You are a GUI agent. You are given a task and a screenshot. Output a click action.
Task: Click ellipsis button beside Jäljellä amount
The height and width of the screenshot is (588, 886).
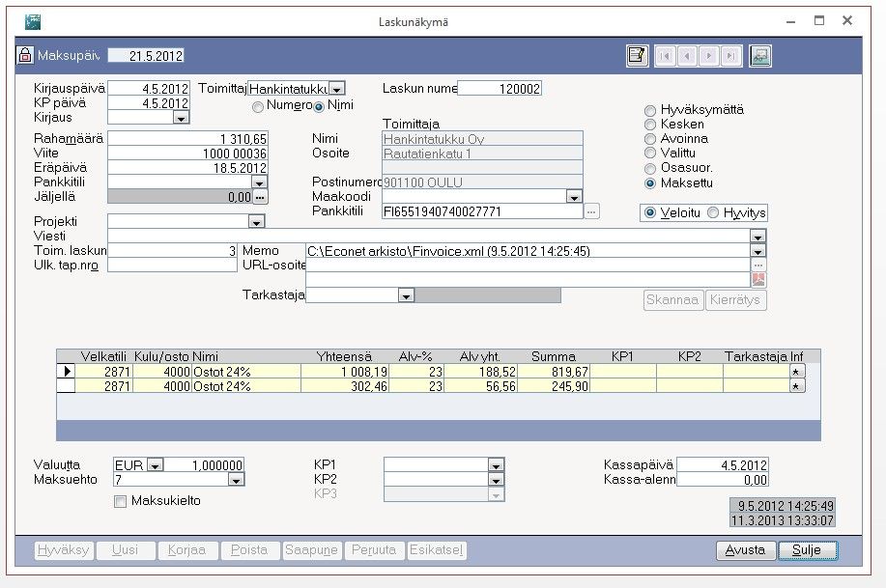259,197
